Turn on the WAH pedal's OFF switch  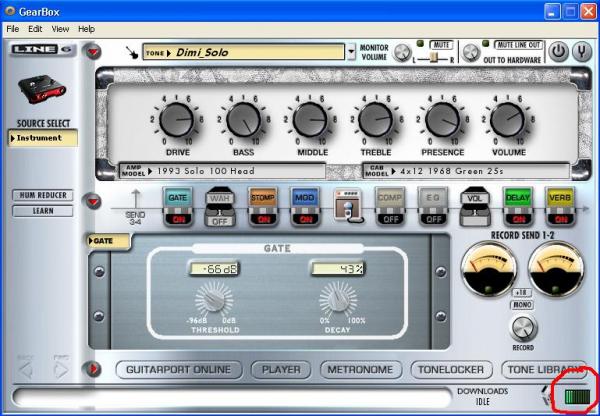click(220, 221)
